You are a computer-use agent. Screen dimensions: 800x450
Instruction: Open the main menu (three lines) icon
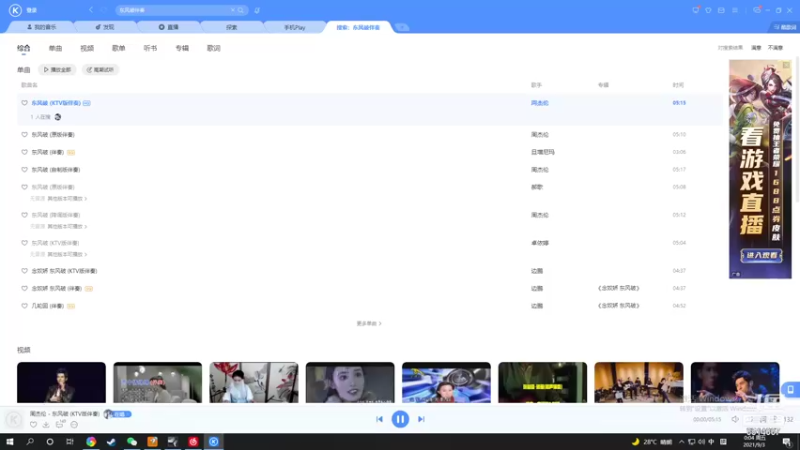(x=735, y=10)
